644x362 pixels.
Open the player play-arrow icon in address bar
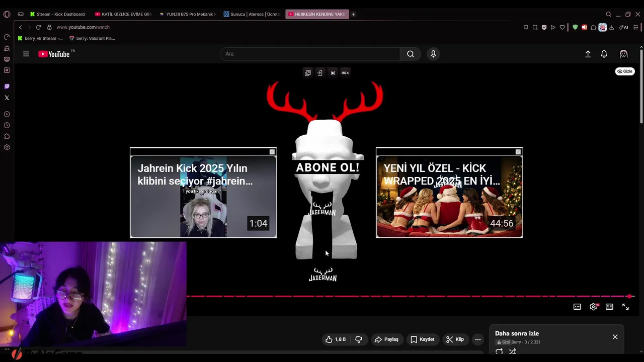553,27
